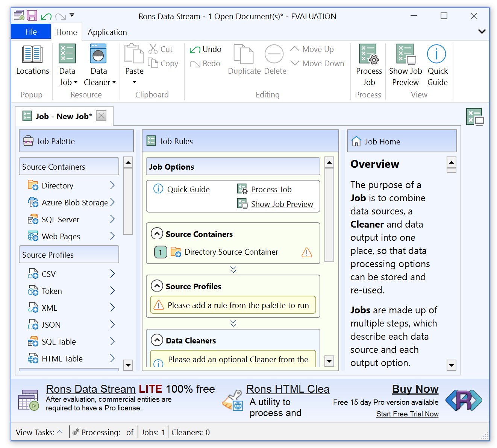Add a CSV source profile

[x=71, y=274]
